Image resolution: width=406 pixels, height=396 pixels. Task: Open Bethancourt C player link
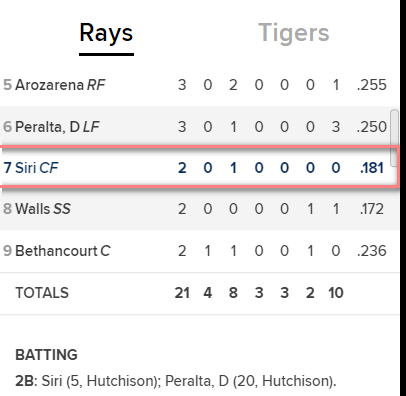tap(63, 251)
